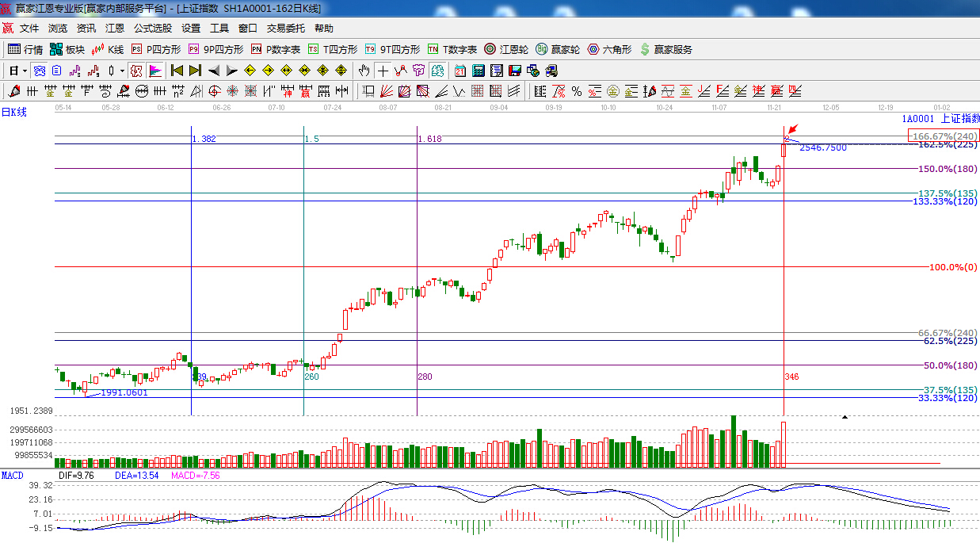Open the 交易委托 menu
Screen dimensions: 980x543
point(285,28)
